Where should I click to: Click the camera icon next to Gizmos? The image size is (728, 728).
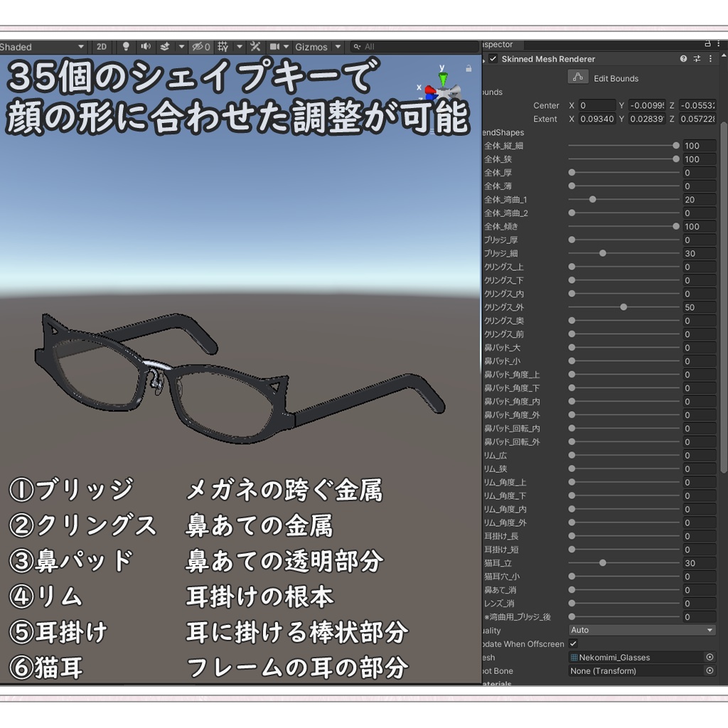click(276, 47)
